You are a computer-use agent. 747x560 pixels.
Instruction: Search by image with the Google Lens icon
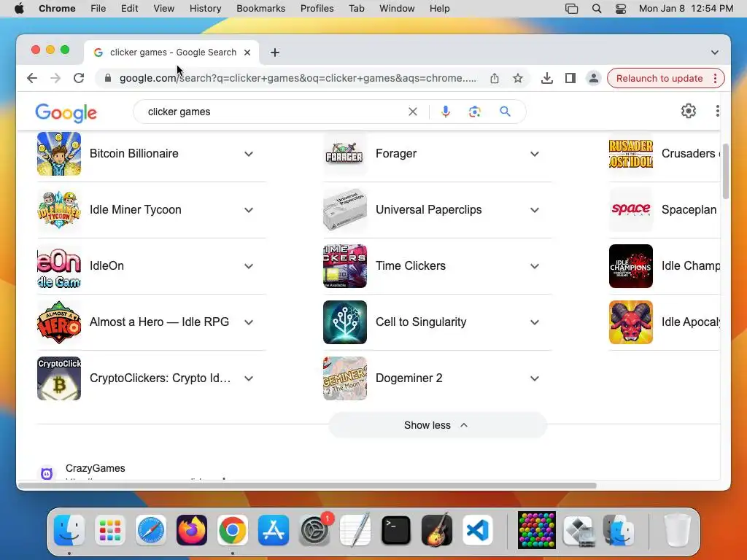point(474,112)
